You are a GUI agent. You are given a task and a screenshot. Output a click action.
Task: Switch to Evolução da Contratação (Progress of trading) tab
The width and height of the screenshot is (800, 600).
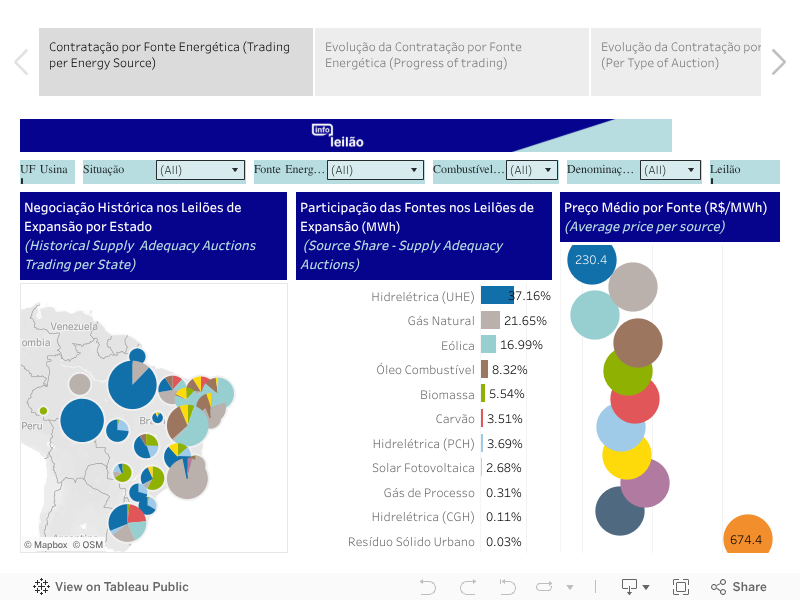coord(451,62)
